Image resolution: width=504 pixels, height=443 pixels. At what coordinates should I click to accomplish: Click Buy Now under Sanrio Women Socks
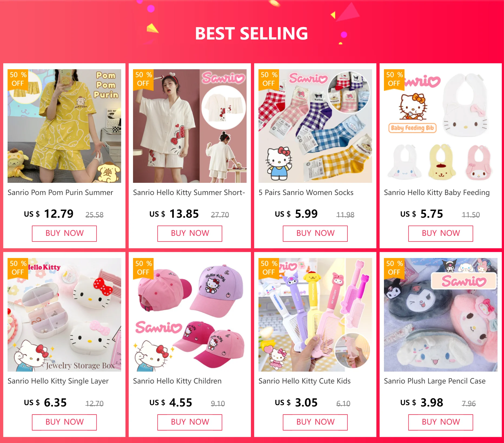[x=315, y=234]
